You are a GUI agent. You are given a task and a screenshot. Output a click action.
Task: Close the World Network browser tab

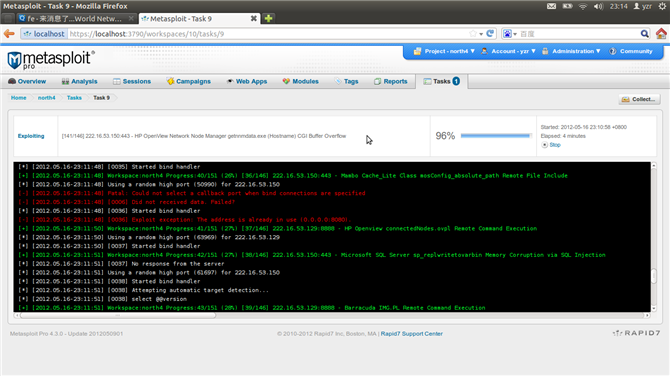(x=131, y=18)
